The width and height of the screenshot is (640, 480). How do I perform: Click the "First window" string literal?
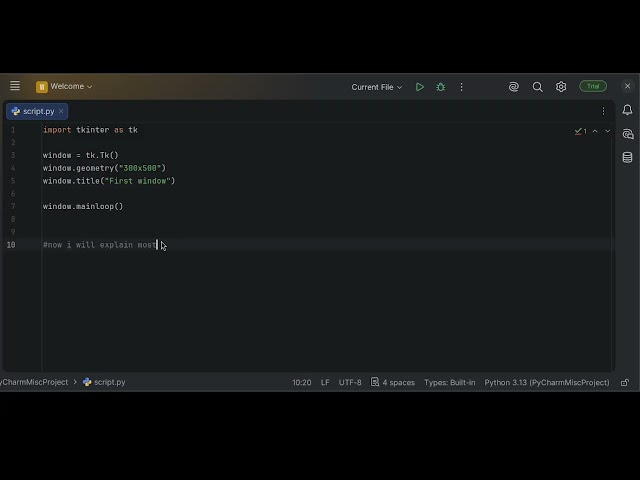(138, 181)
